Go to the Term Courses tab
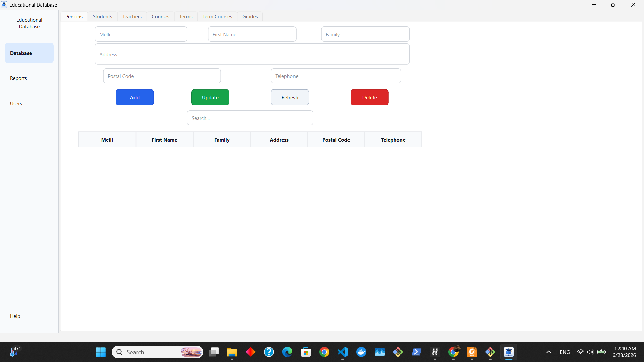 click(x=217, y=17)
